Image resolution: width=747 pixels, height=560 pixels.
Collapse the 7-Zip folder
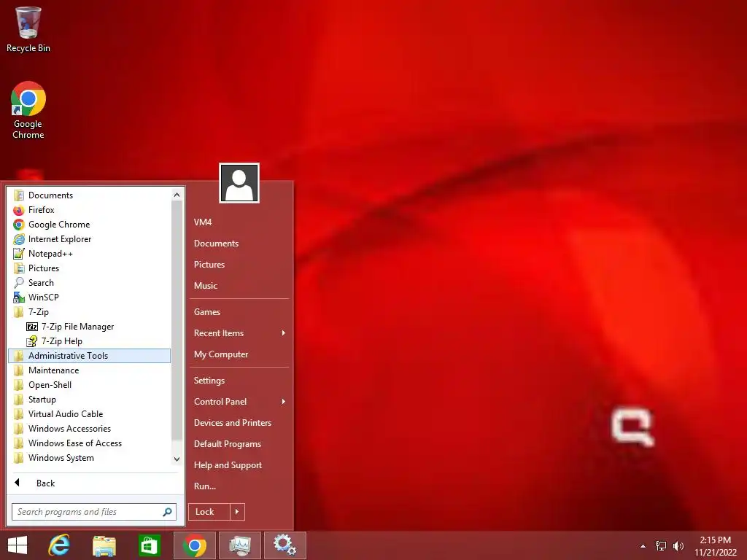click(x=89, y=312)
